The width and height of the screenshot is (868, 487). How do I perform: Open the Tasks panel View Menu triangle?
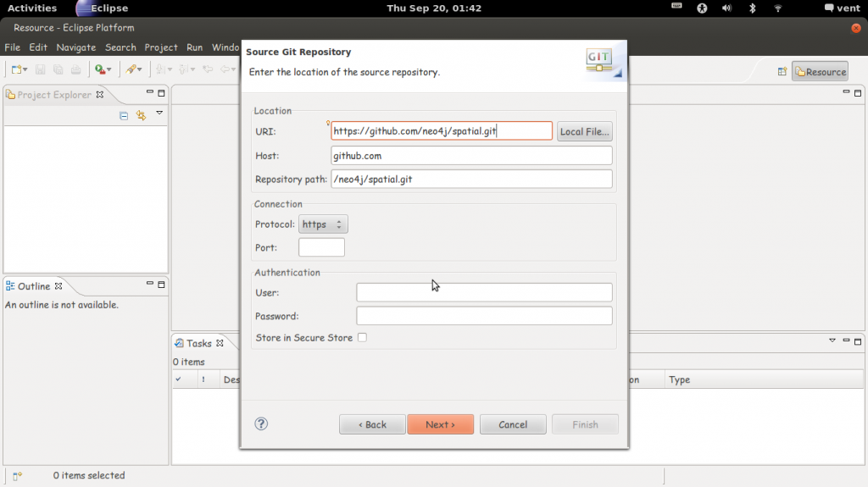[x=832, y=340]
